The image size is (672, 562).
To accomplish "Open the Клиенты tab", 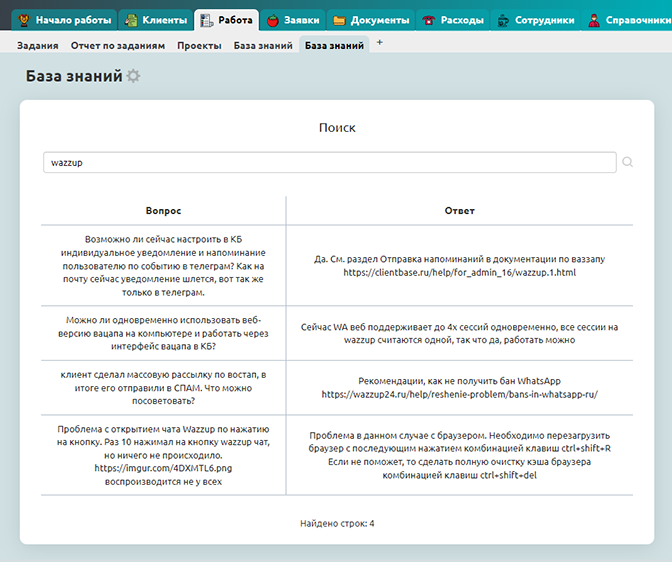I will tap(156, 20).
